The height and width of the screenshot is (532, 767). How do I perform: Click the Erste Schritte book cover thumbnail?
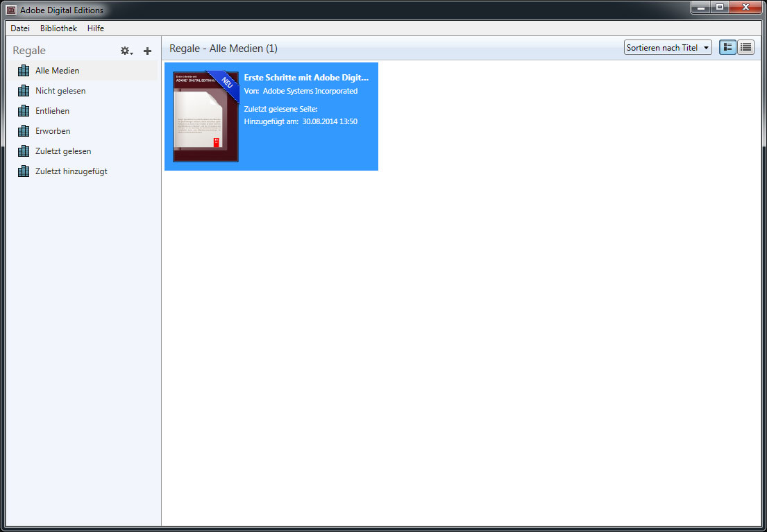click(205, 117)
